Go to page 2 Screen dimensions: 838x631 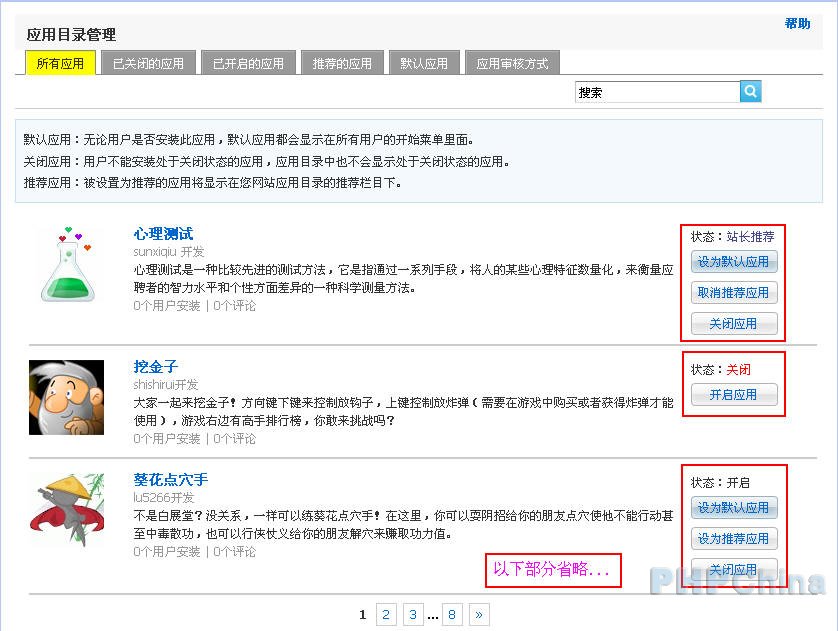(386, 614)
